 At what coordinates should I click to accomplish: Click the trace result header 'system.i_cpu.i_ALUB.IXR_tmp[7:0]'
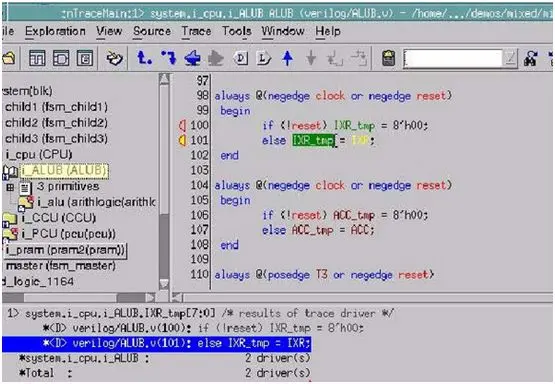point(120,314)
